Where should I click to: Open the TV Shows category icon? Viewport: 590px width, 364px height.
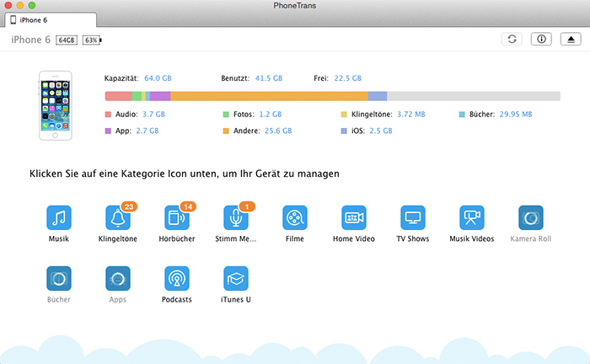413,217
